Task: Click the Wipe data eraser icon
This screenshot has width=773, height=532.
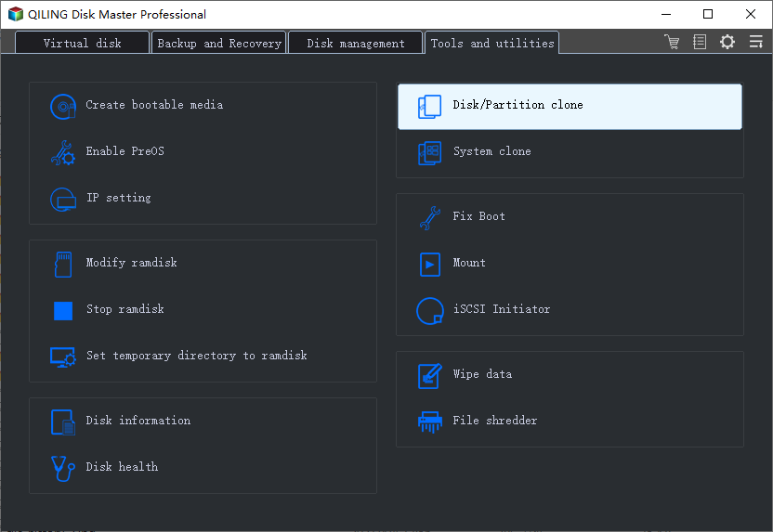Action: pyautogui.click(x=430, y=376)
